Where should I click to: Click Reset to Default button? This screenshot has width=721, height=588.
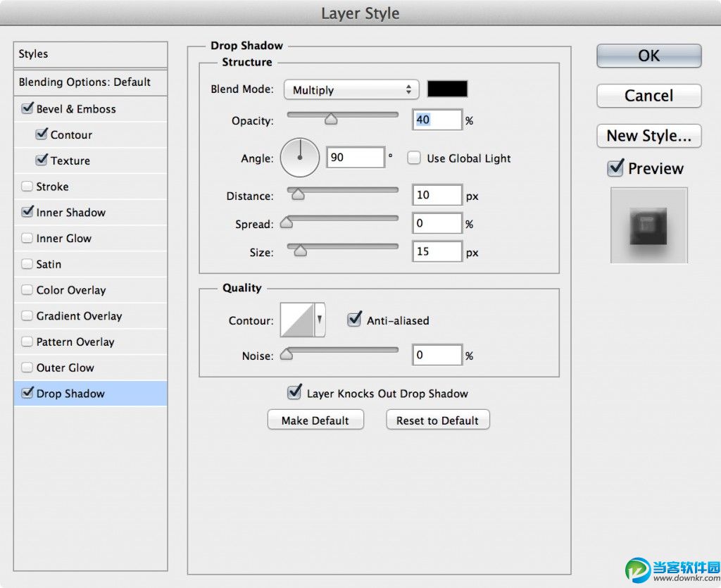(x=438, y=420)
